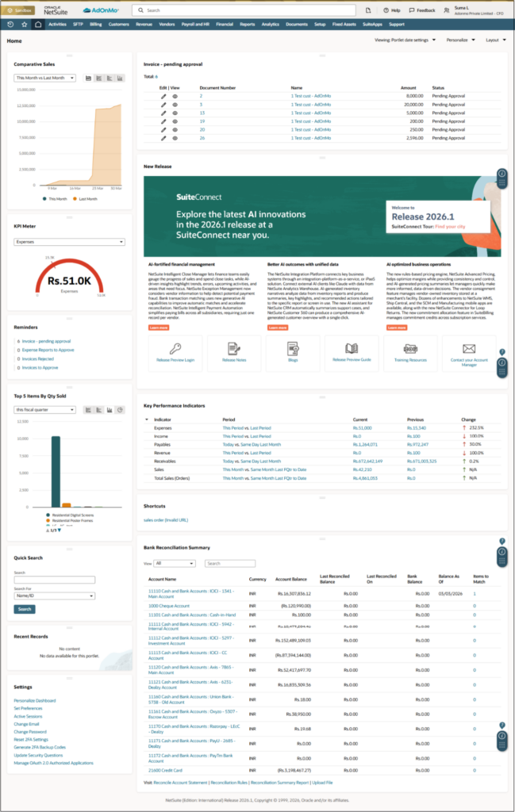This screenshot has width=515, height=812.
Task: Open Change Password settings link
Action: [30, 732]
